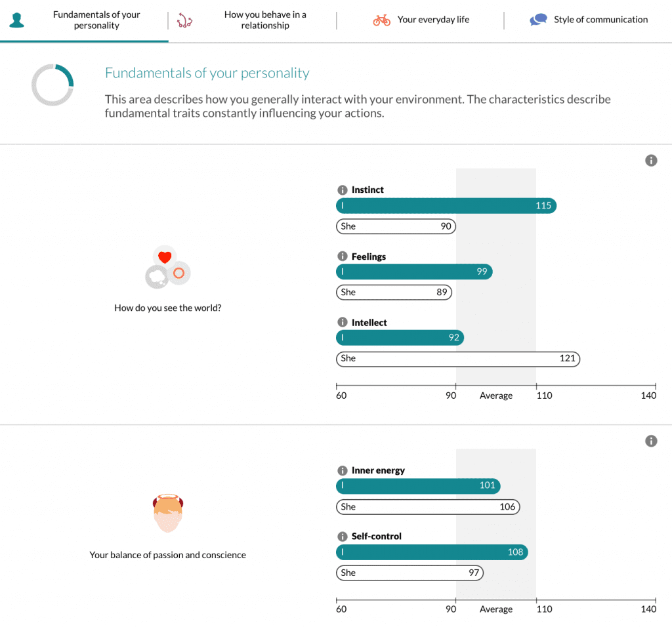The height and width of the screenshot is (631, 672).
Task: Open the info icon next to Self-control
Action: pos(342,537)
